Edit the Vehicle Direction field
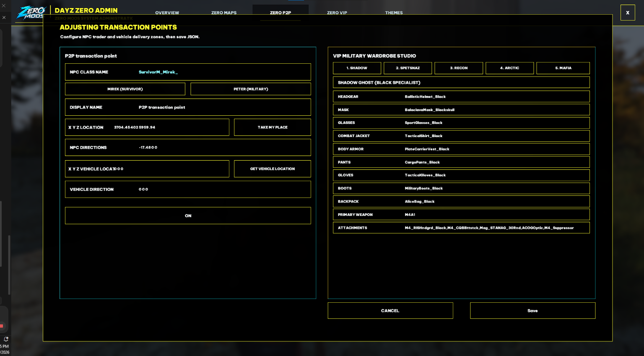The width and height of the screenshot is (644, 356). (188, 189)
